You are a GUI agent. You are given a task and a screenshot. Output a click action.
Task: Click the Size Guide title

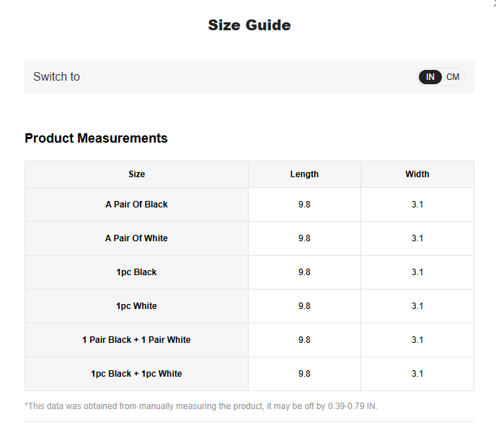(x=249, y=25)
